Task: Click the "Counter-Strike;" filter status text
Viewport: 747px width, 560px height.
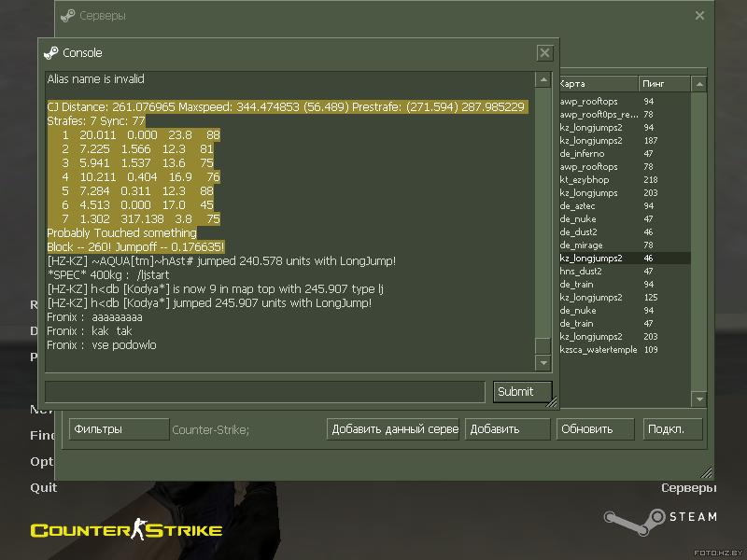Action: [x=211, y=430]
